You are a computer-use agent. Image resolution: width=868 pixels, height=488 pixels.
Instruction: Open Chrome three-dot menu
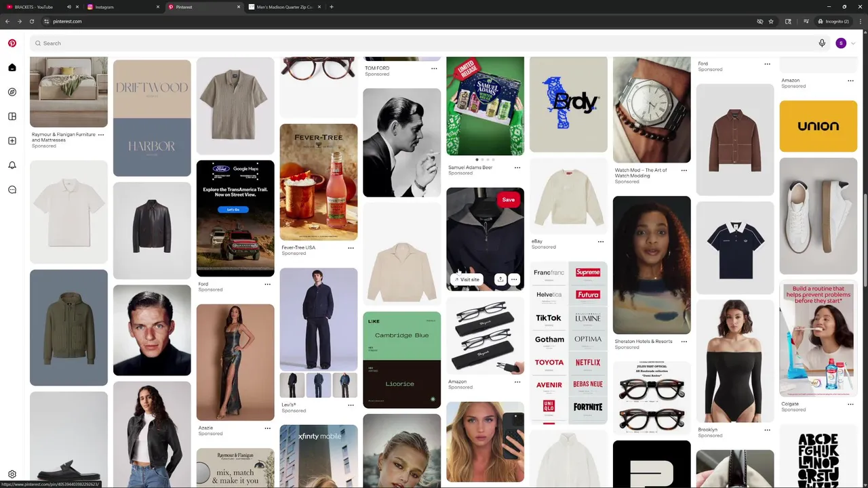(x=860, y=21)
